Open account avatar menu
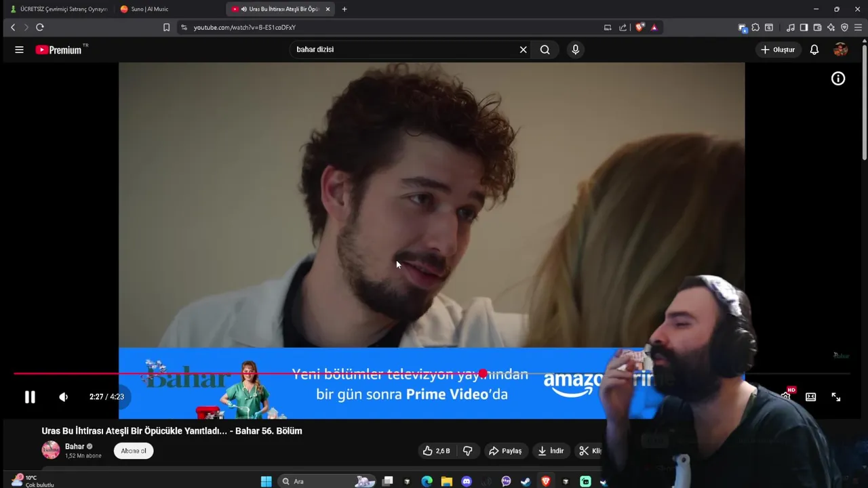868x488 pixels. [x=840, y=49]
